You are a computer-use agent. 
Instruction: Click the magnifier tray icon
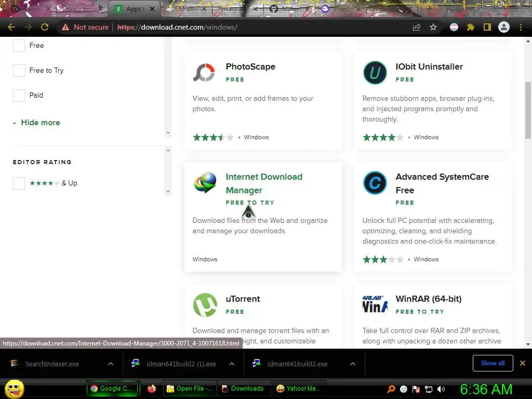[391, 389]
